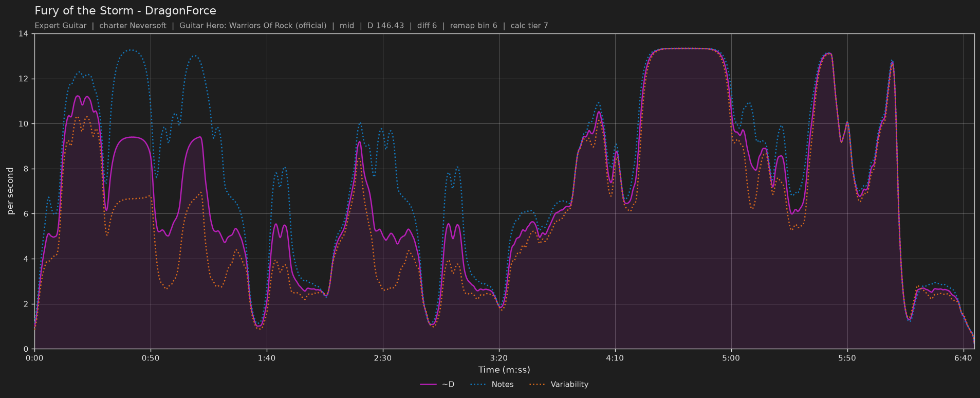Click the 5:00 x-axis tick label

tap(731, 358)
